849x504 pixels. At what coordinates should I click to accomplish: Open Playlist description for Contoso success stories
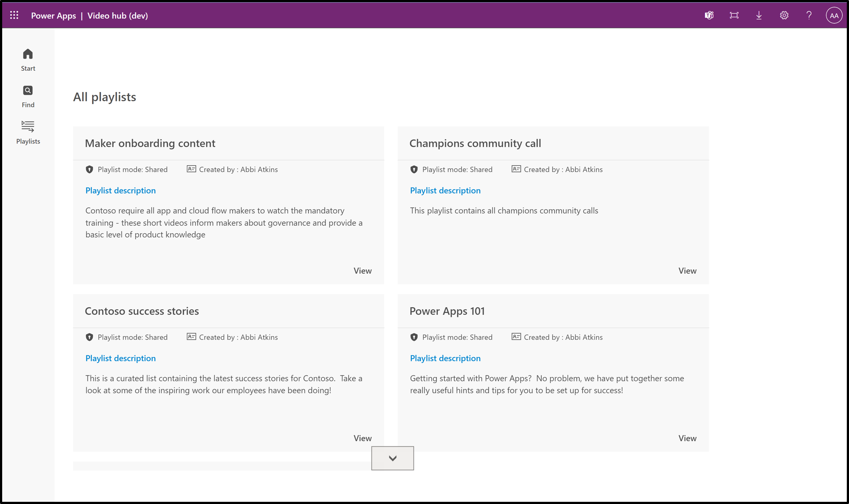120,358
